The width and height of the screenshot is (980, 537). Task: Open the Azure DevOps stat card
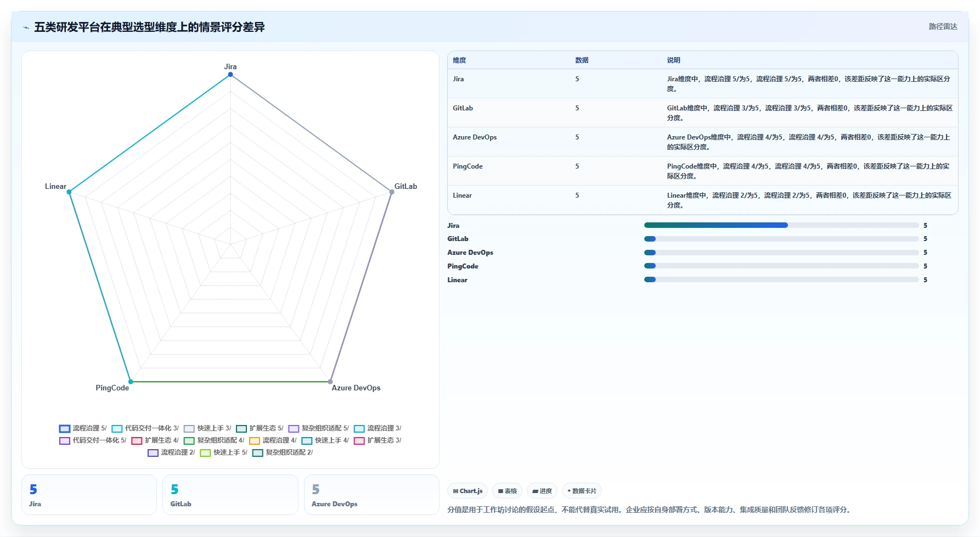click(x=371, y=495)
